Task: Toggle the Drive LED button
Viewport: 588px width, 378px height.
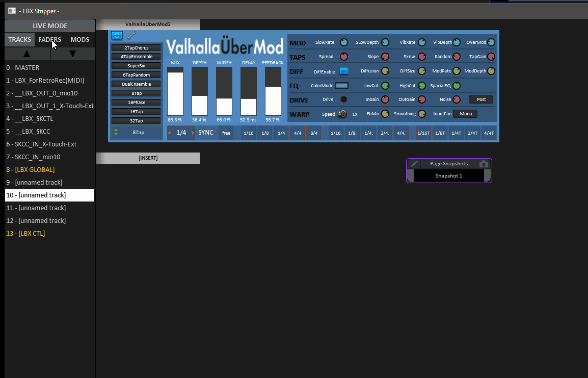Action: (343, 99)
